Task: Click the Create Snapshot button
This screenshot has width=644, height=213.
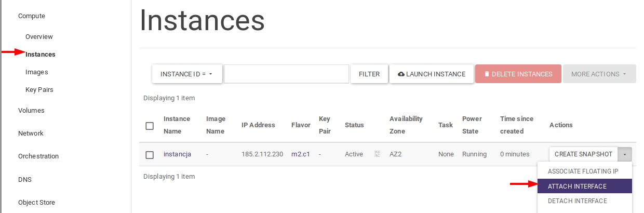Action: 583,154
